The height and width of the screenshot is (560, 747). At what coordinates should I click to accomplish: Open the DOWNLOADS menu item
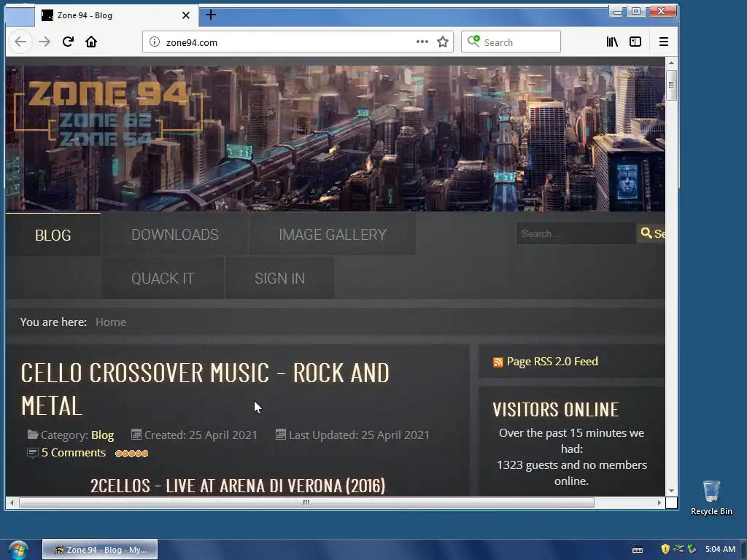pos(175,234)
